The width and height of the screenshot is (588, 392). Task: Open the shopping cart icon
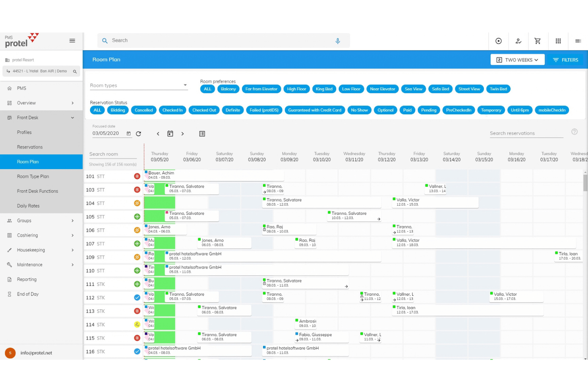[x=538, y=41]
